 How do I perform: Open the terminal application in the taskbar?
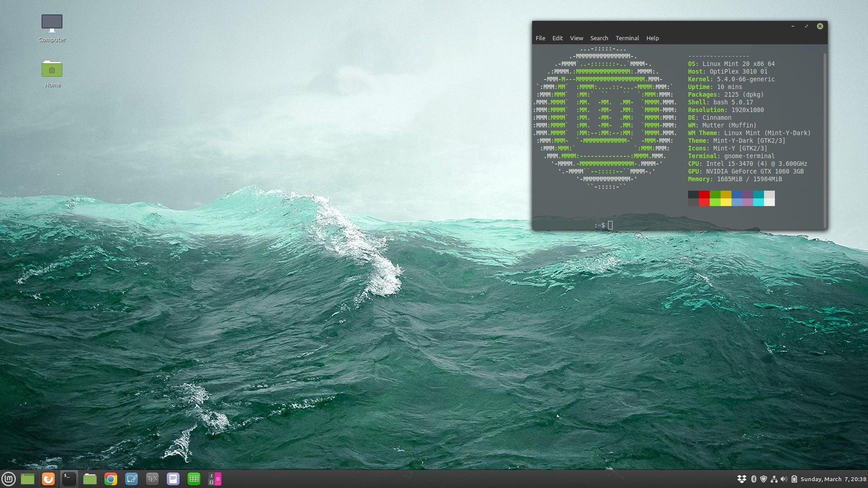click(x=69, y=479)
